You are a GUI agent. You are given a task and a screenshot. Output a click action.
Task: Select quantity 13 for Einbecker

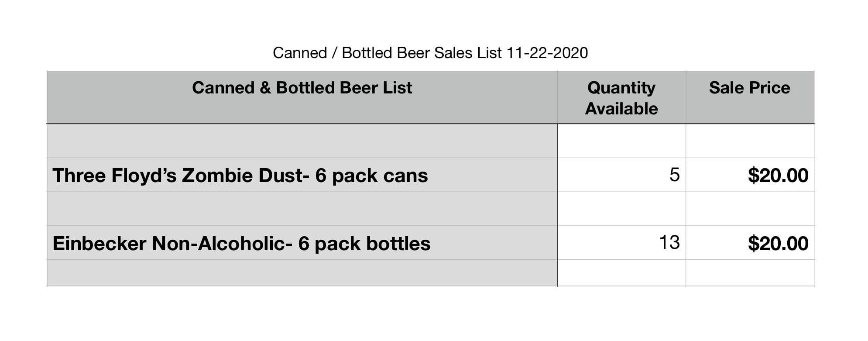pos(669,243)
